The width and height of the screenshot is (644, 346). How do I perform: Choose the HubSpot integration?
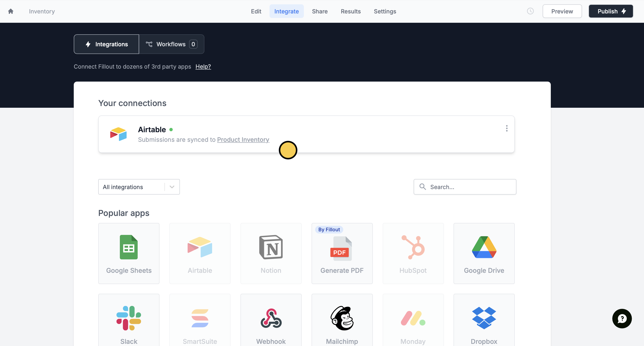(x=413, y=253)
